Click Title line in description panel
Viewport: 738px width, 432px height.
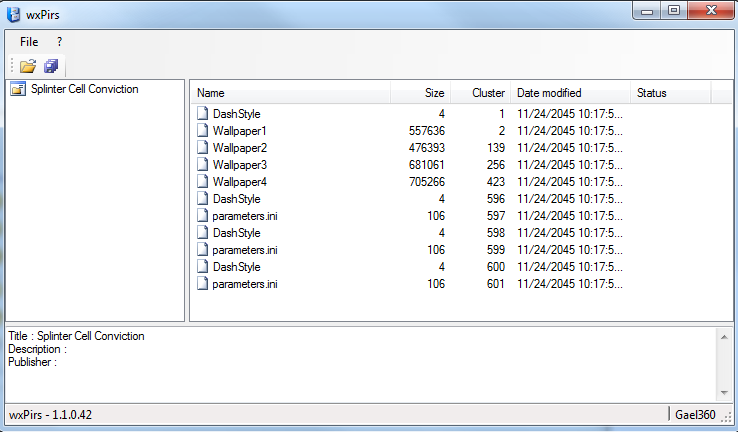pos(76,336)
